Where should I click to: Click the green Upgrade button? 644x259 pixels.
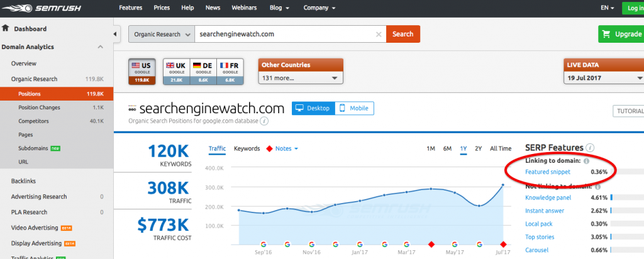click(x=621, y=34)
